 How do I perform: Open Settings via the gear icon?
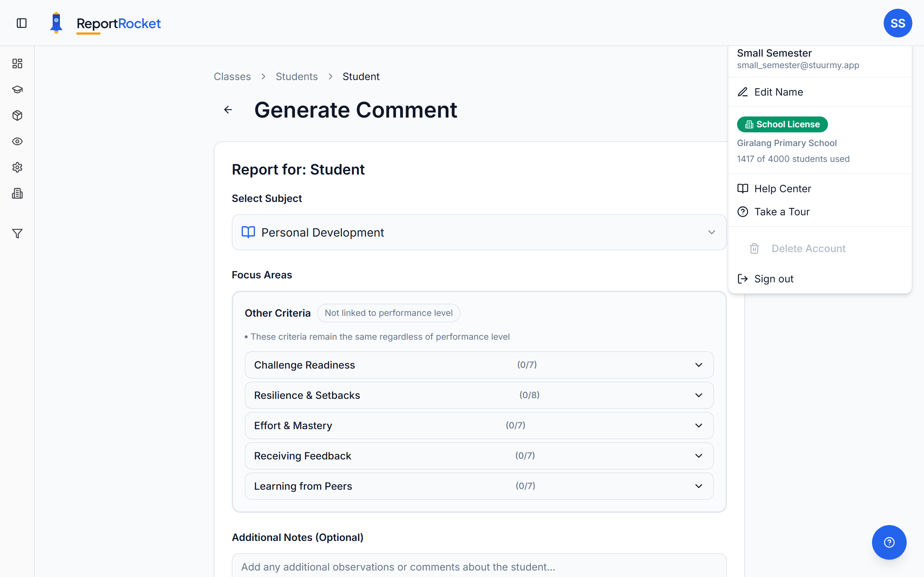click(x=17, y=167)
